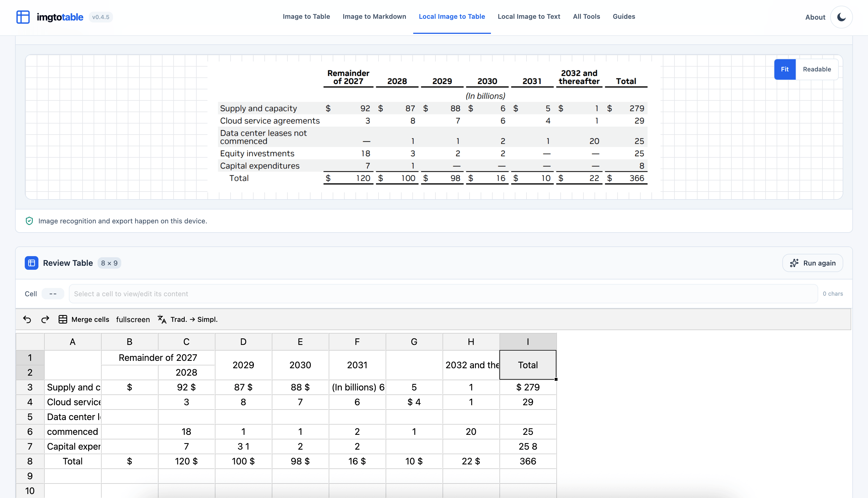Select the 'commenced' cell

pos(73,431)
